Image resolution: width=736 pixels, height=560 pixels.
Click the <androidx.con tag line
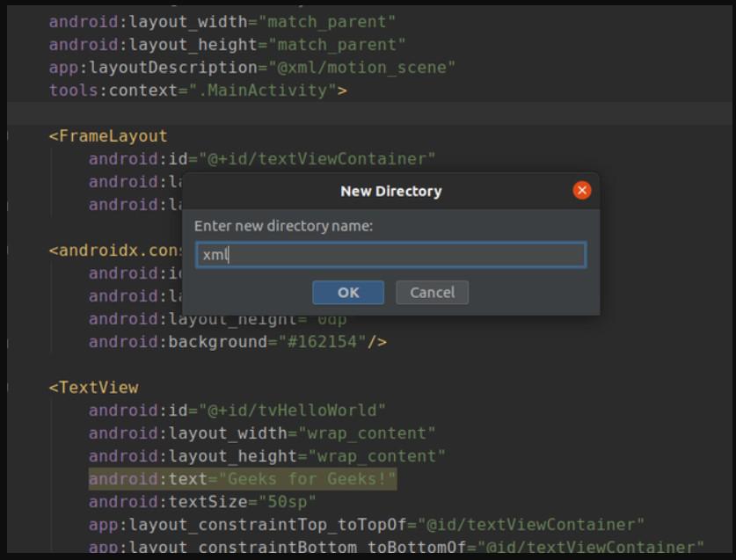tap(115, 251)
